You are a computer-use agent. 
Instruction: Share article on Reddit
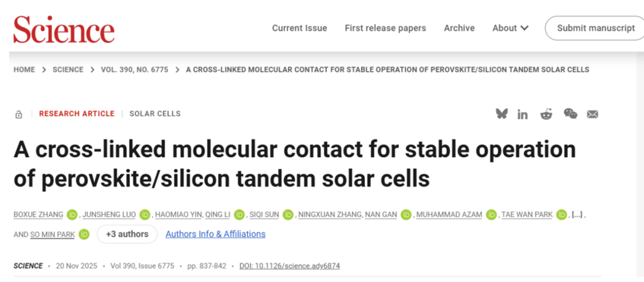(546, 114)
